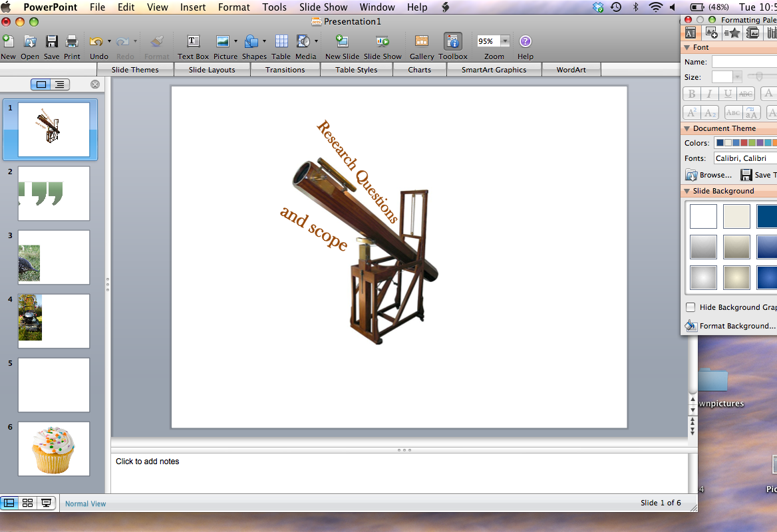Add a New Slide
Viewport: 777px width, 532px height.
point(342,42)
